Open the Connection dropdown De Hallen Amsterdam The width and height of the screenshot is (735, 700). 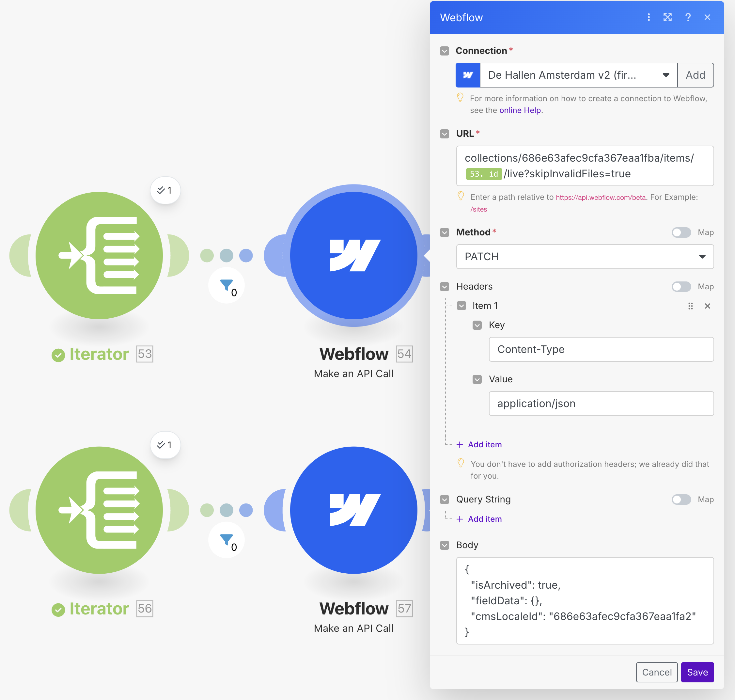click(578, 75)
